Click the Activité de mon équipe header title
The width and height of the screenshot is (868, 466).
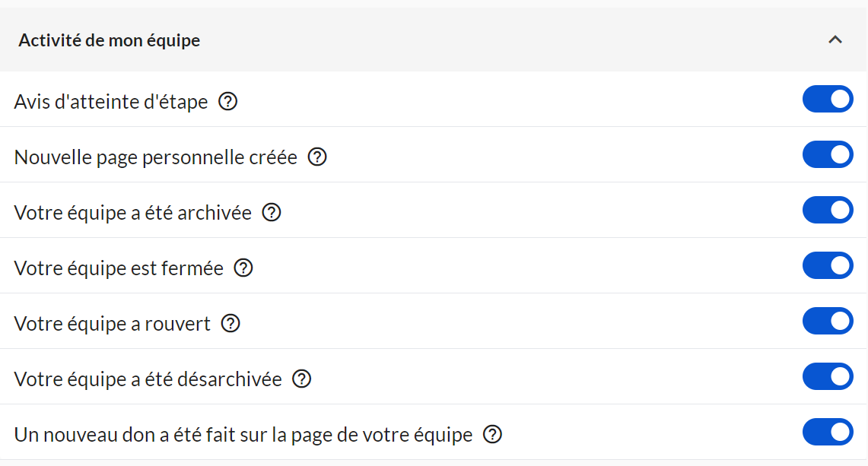pyautogui.click(x=110, y=40)
